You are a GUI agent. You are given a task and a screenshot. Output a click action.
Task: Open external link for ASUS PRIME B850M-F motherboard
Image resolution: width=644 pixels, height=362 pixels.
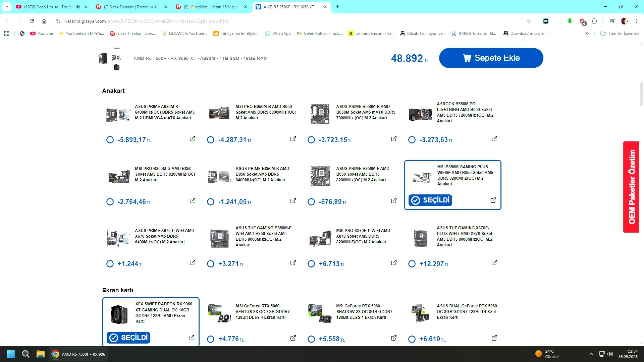pos(394,200)
